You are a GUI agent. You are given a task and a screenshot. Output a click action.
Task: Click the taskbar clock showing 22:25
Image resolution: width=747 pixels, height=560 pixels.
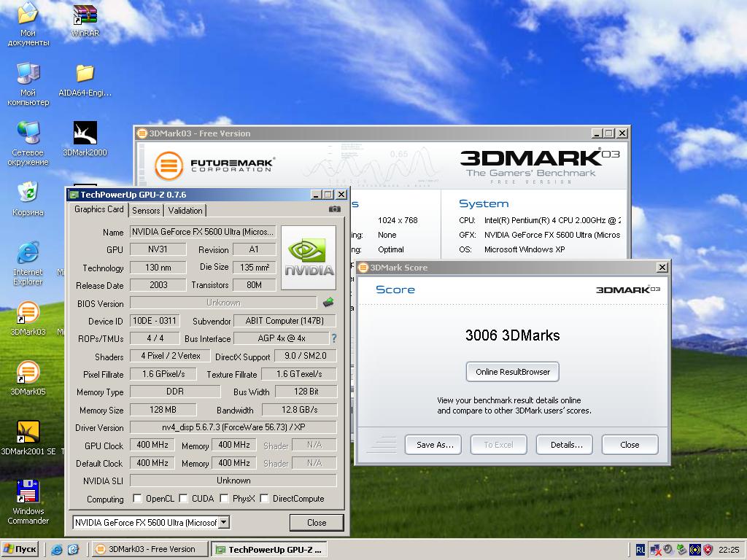729,550
